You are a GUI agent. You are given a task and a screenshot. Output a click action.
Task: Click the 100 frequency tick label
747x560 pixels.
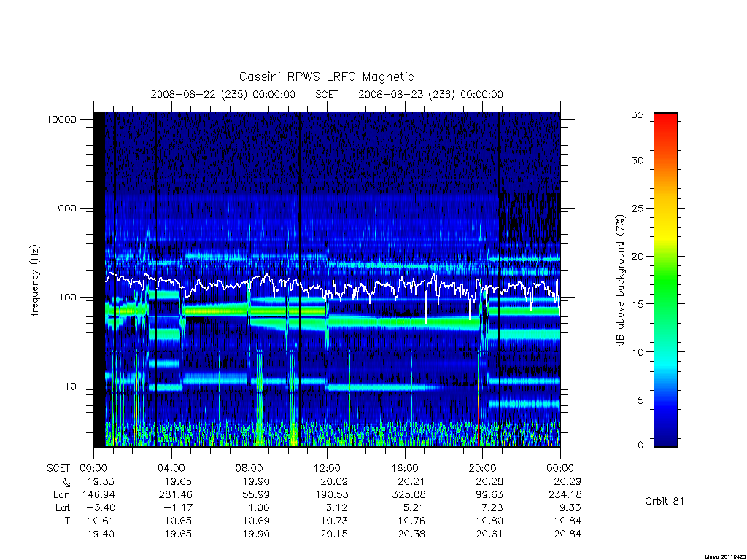[67, 297]
